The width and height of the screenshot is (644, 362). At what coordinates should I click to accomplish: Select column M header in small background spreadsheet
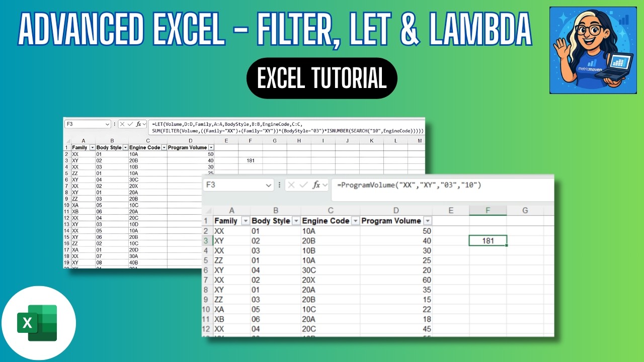click(420, 141)
